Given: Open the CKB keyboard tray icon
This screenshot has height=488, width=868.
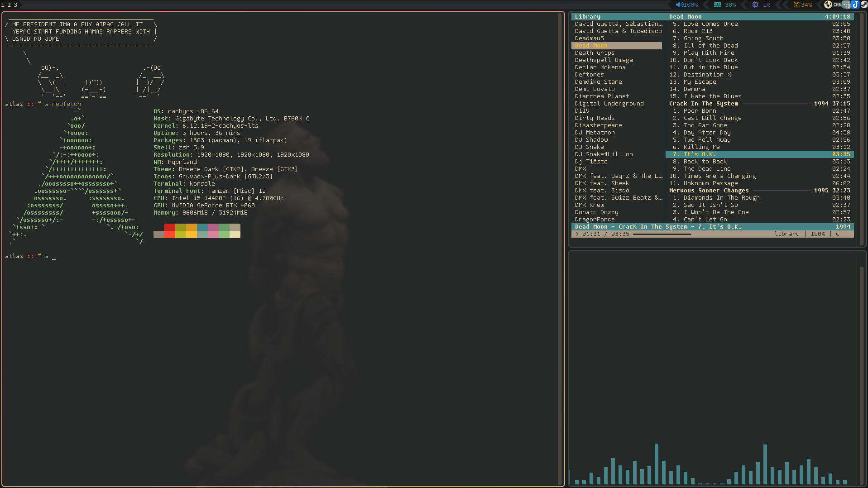Looking at the screenshot, I should click(837, 5).
